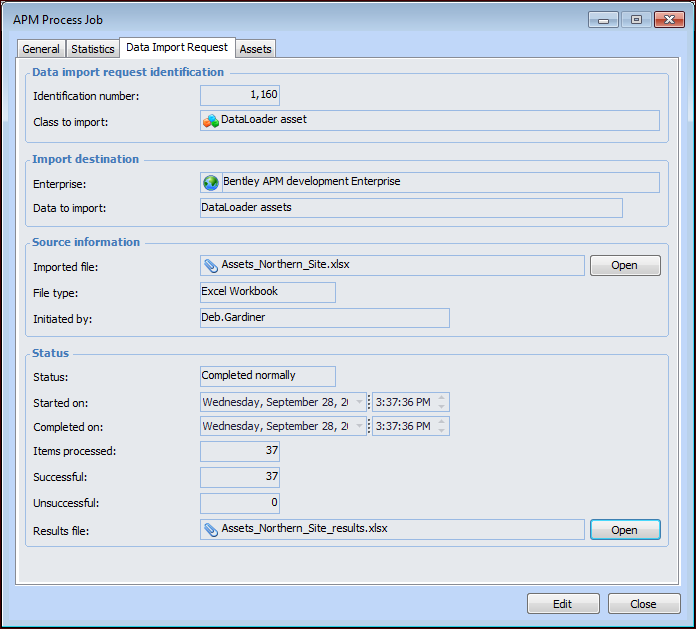Close the window with red X
Viewport: 696px width, 629px height.
pyautogui.click(x=669, y=20)
